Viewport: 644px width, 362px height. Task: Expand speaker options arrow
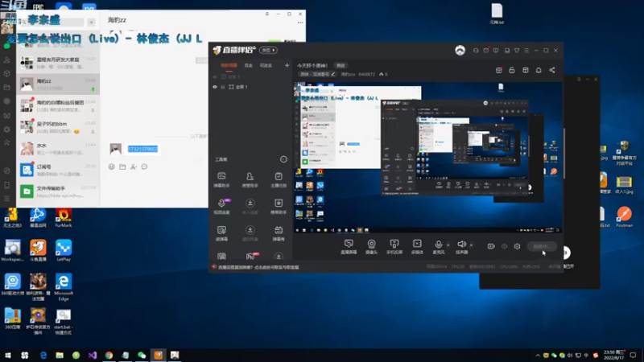click(x=471, y=245)
